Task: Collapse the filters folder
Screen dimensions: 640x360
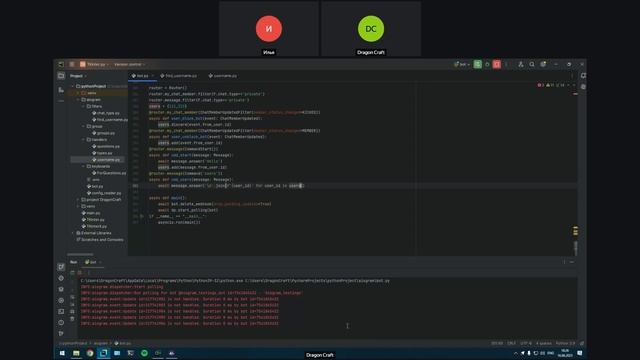Action: tap(84, 107)
